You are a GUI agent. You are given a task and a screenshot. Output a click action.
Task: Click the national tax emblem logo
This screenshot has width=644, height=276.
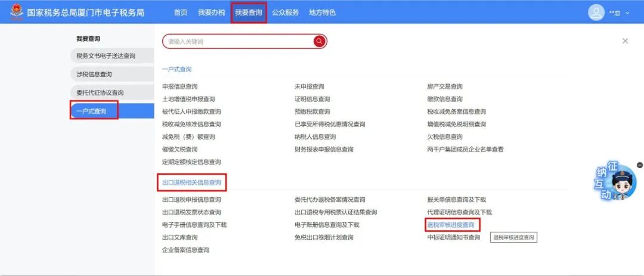click(17, 13)
